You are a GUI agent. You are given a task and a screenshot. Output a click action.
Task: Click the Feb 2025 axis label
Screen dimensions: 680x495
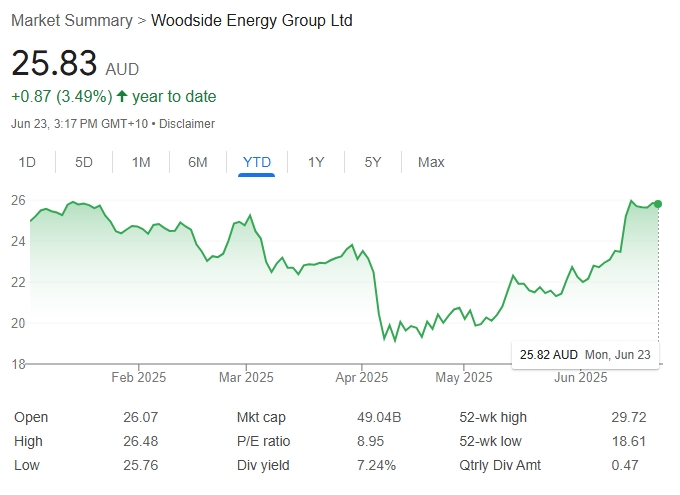click(138, 377)
